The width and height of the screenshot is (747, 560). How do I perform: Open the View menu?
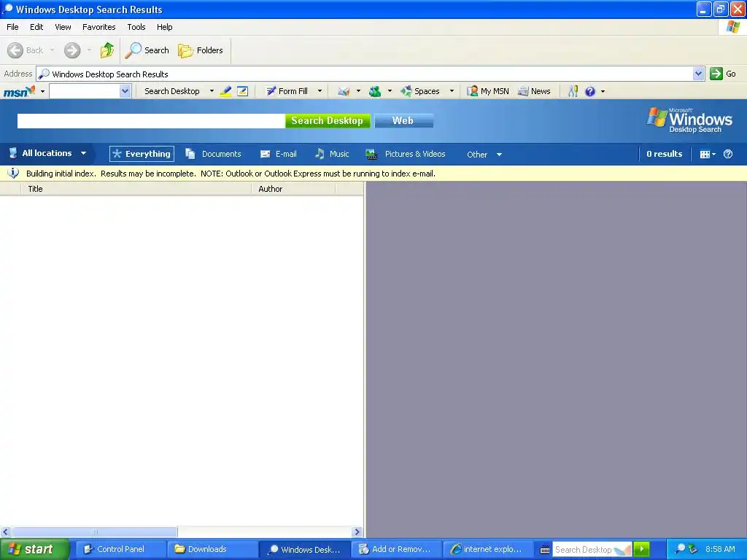point(63,27)
